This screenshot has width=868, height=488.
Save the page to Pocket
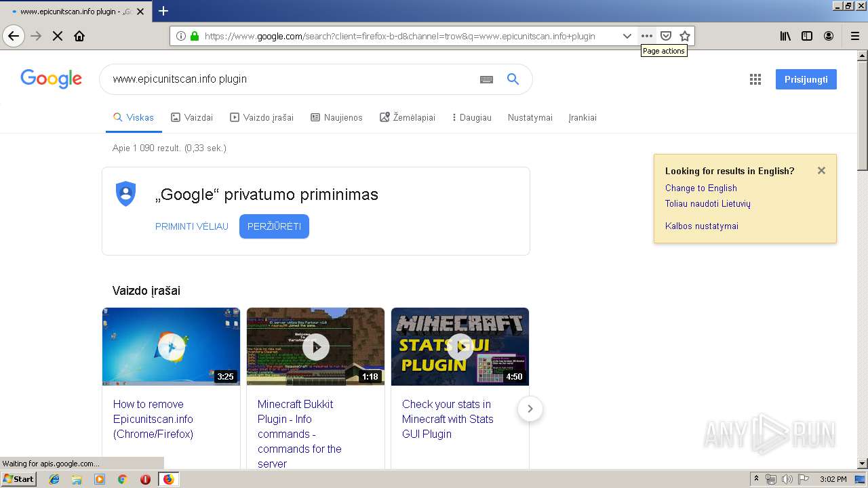click(x=666, y=36)
